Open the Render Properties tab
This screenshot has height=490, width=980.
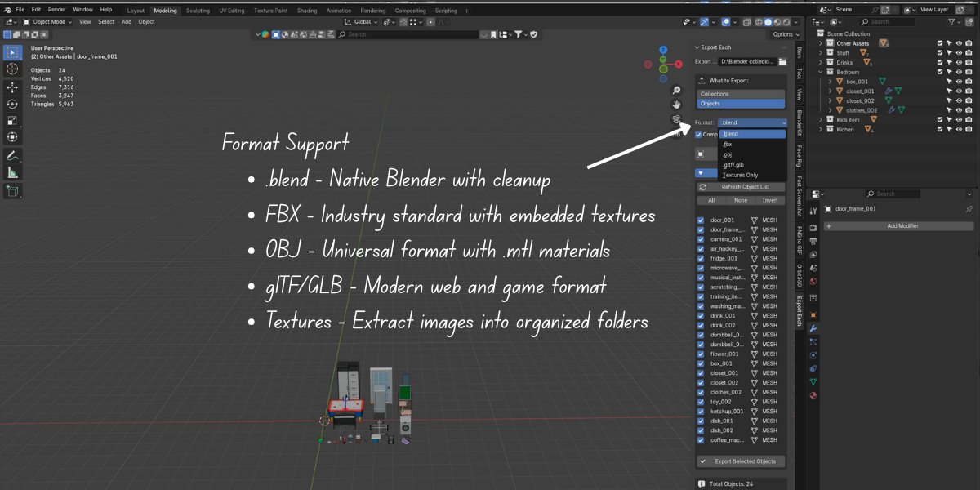[814, 228]
